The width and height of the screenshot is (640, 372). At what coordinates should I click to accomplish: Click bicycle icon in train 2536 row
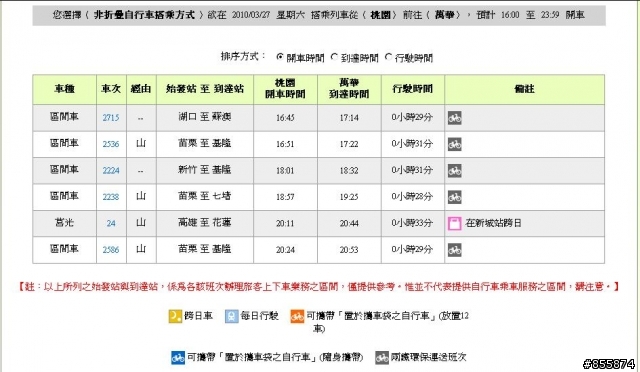pyautogui.click(x=455, y=145)
